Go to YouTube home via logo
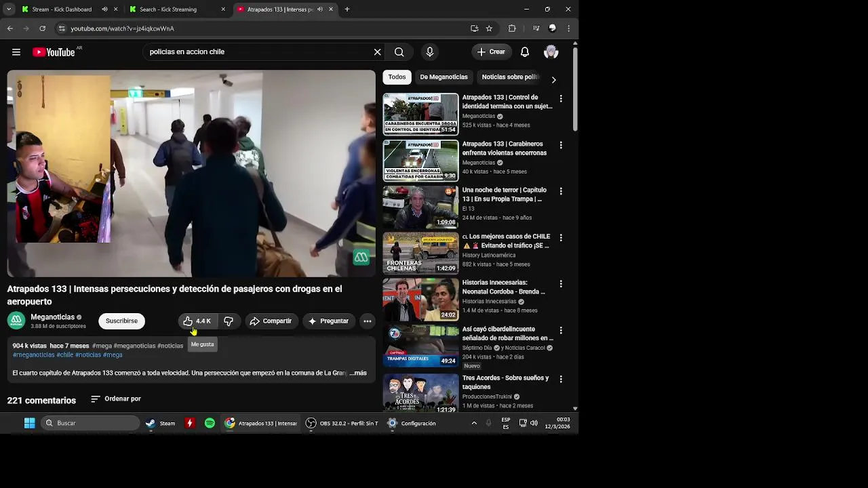 point(54,52)
